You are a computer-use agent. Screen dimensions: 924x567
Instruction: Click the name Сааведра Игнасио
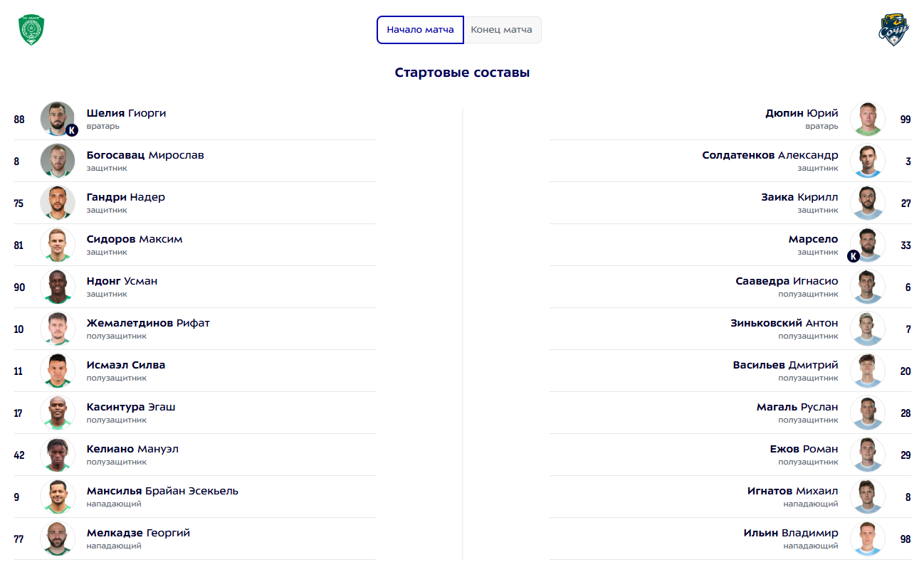[787, 281]
